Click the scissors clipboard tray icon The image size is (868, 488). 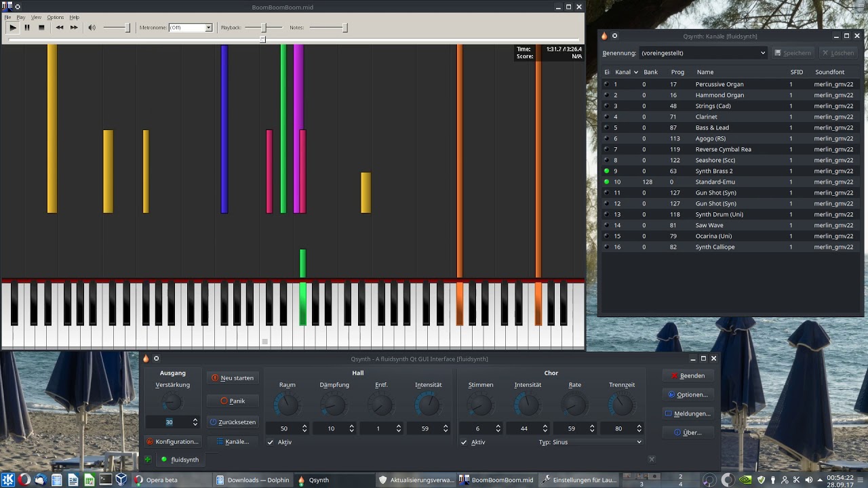(x=796, y=480)
